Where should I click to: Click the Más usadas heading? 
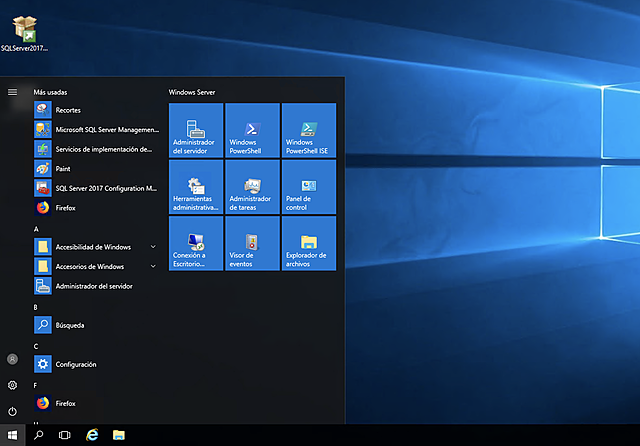click(x=50, y=92)
